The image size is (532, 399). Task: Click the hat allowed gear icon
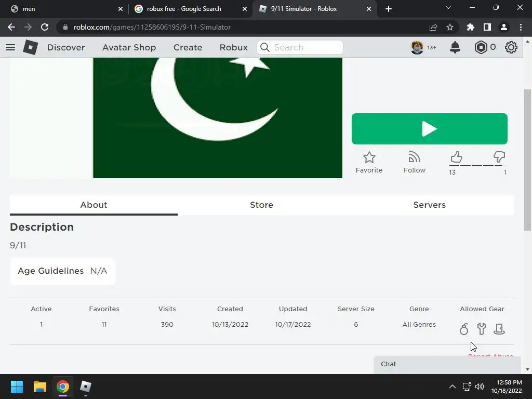tap(499, 329)
